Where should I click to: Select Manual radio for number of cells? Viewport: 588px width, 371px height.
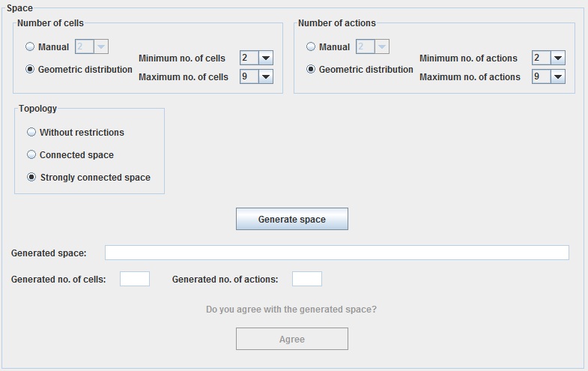[30, 46]
